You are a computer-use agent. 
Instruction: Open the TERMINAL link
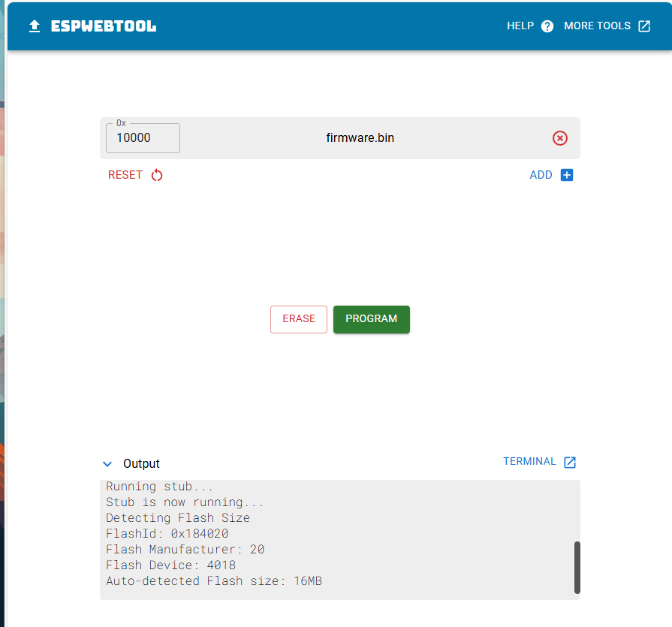[x=529, y=462]
